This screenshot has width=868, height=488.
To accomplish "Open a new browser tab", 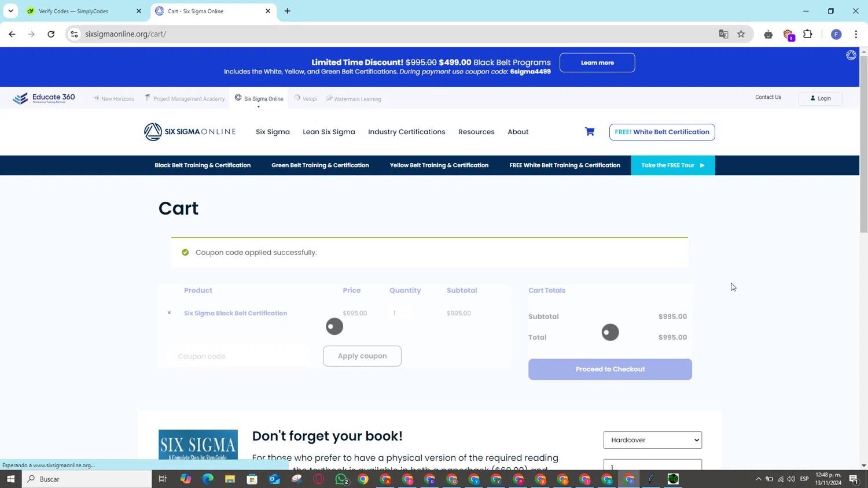I will tap(288, 11).
